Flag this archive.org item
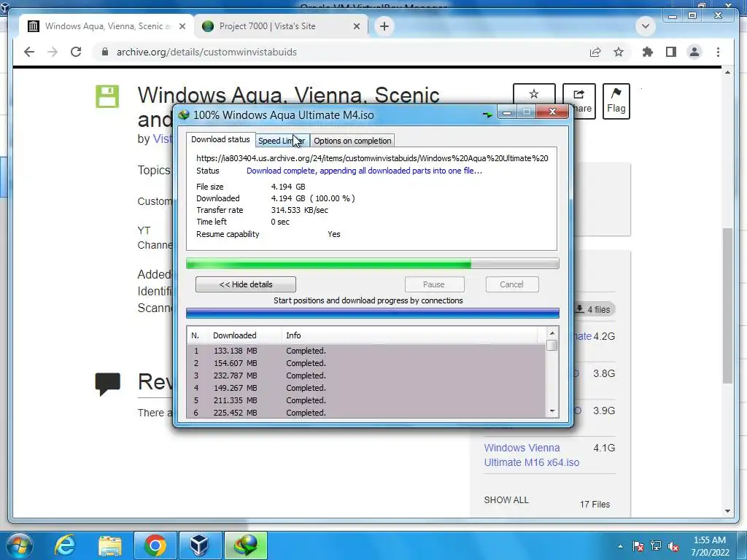The image size is (747, 560). 616,101
